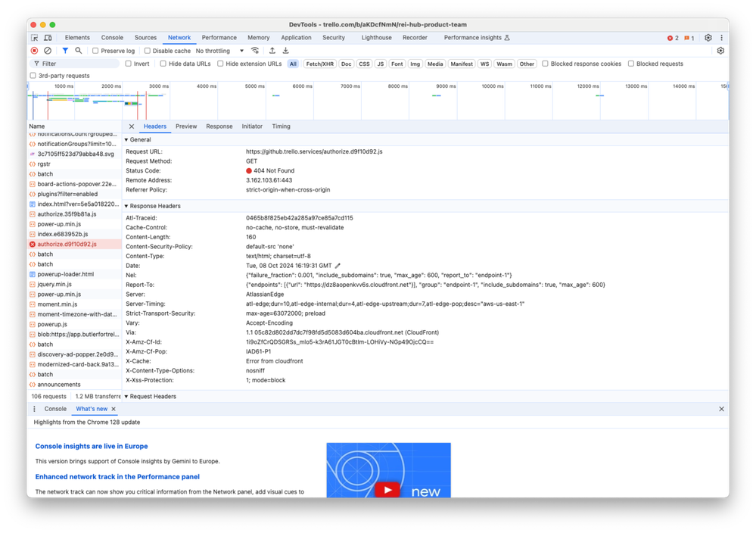This screenshot has width=756, height=533.
Task: Open the Performance panel tab
Action: tap(219, 38)
